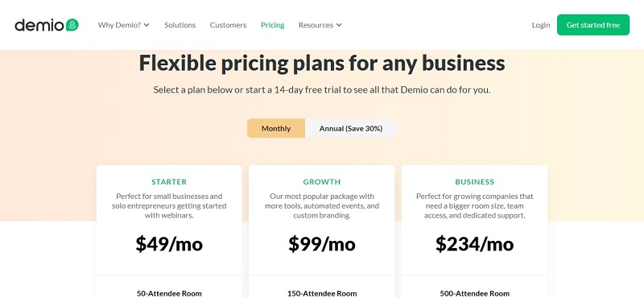Select the BUSINESS plan heading
Screen dimensions: 644x298
tap(474, 182)
